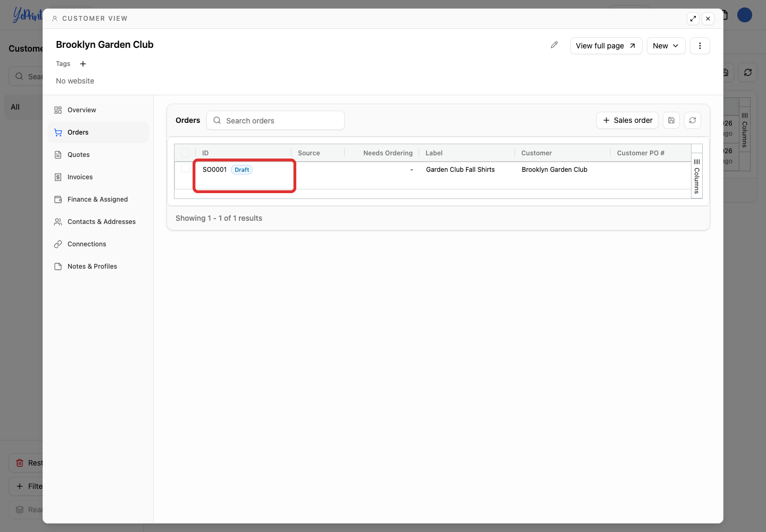Viewport: 766px width, 532px height.
Task: Expand customer view to fullscreen
Action: coord(693,19)
